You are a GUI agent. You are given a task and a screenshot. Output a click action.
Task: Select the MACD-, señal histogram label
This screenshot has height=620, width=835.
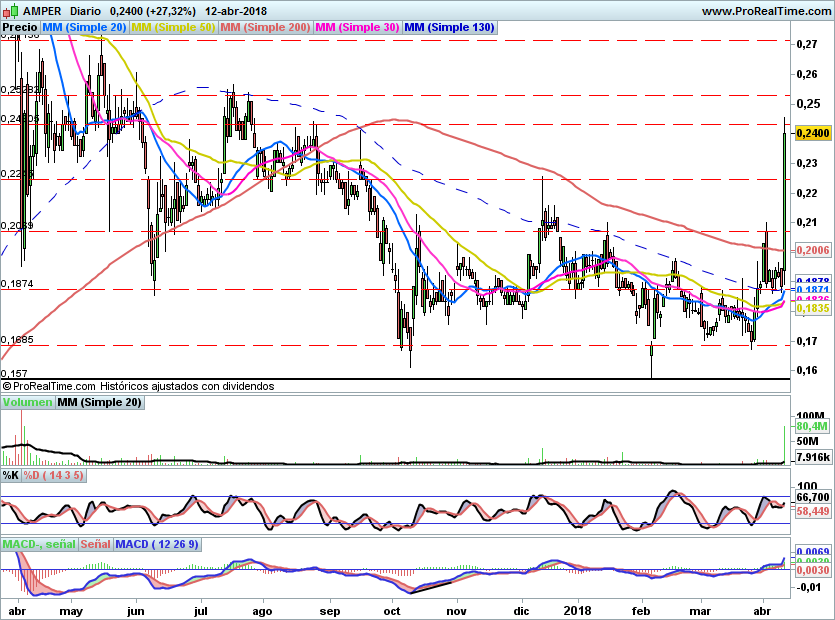tap(39, 544)
